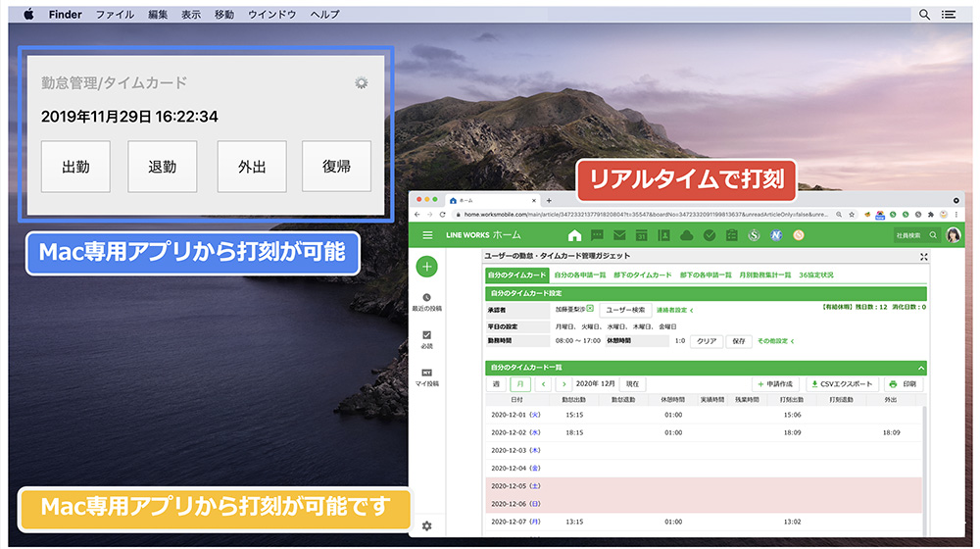This screenshot has height=549, width=980.
Task: Click the クリア button
Action: coord(707,341)
